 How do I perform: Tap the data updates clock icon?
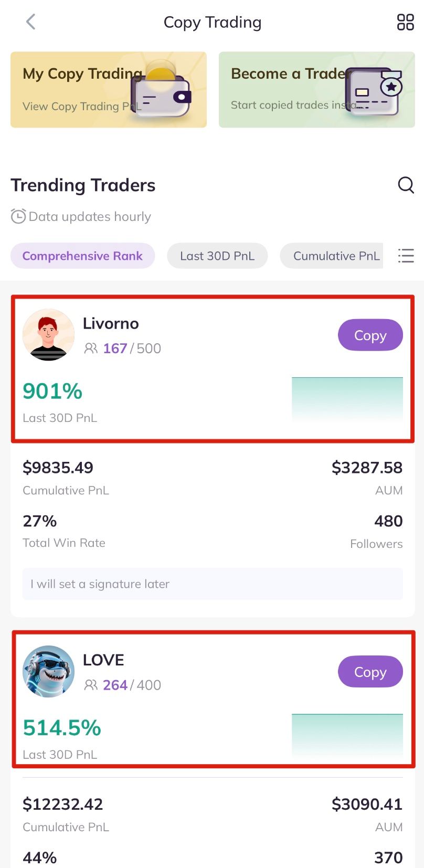[18, 216]
